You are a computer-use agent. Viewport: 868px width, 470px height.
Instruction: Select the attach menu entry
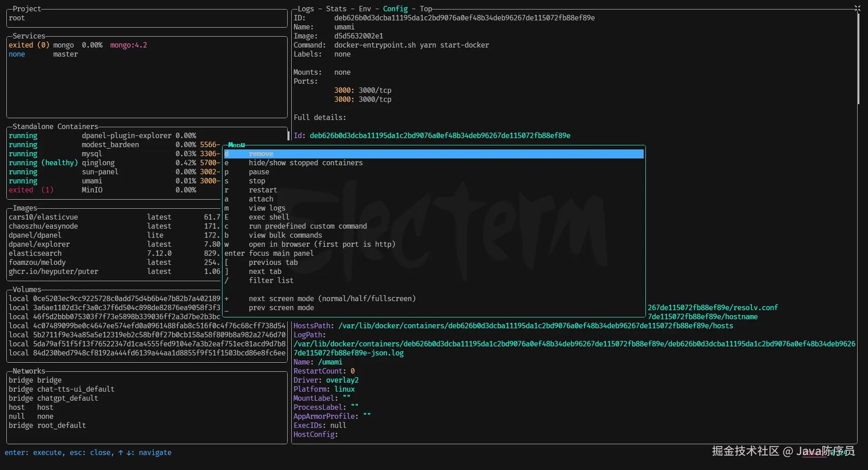[x=261, y=199]
